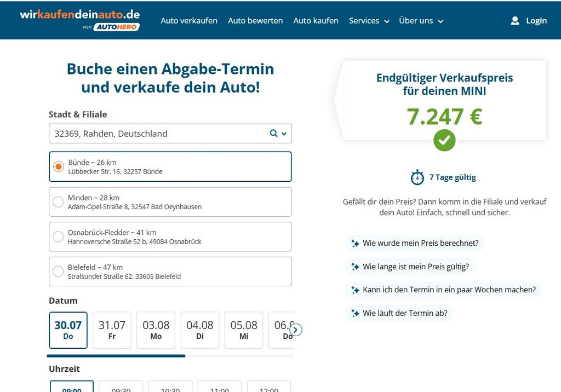Image resolution: width=561 pixels, height=392 pixels.
Task: Click sparkle icon next to 'Wie lange ist mein Preis gültig?'
Action: click(355, 267)
